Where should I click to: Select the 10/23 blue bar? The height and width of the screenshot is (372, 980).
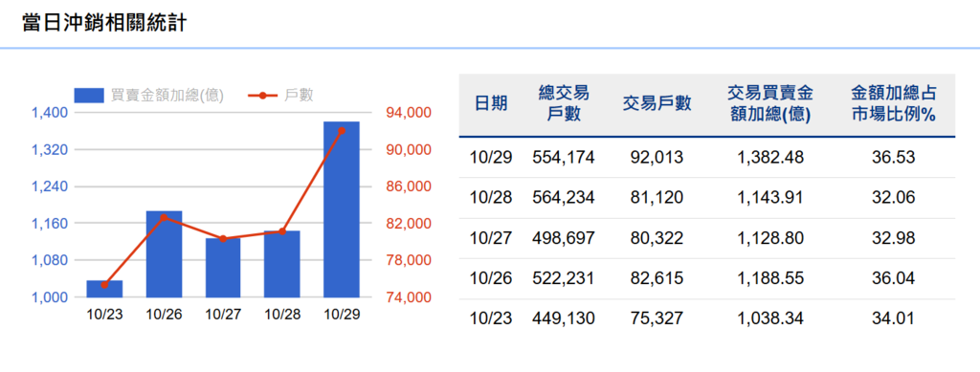tap(104, 289)
